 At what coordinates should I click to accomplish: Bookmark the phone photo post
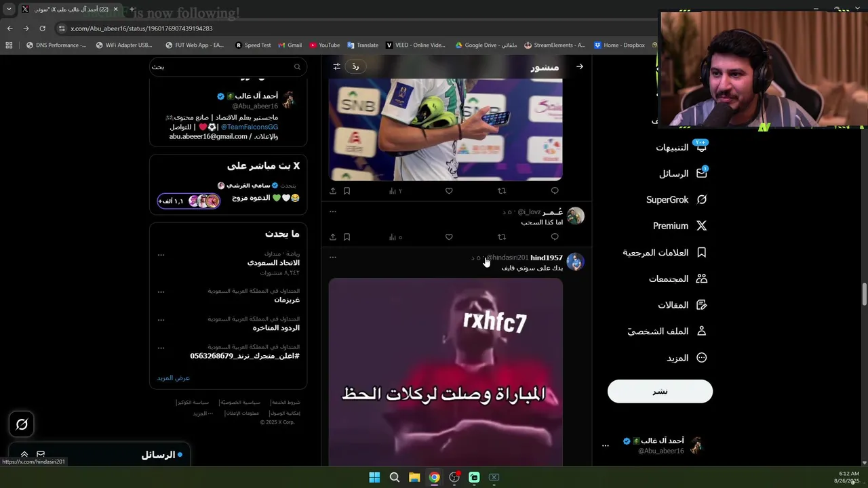click(347, 191)
